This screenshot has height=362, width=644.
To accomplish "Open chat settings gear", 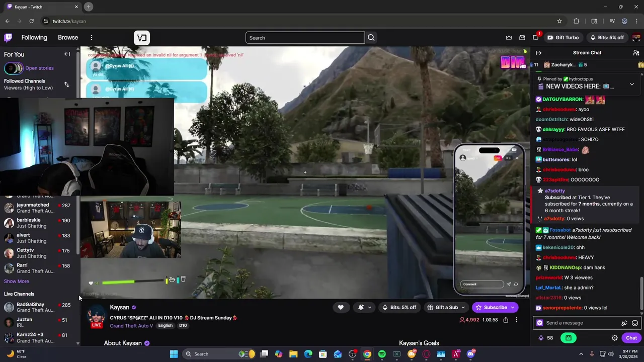I will (x=615, y=338).
